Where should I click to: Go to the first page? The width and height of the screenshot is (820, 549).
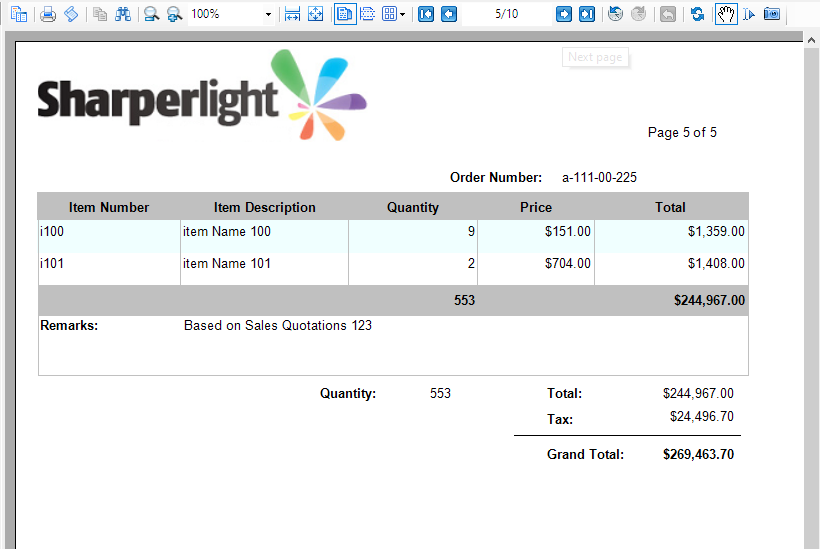click(426, 14)
